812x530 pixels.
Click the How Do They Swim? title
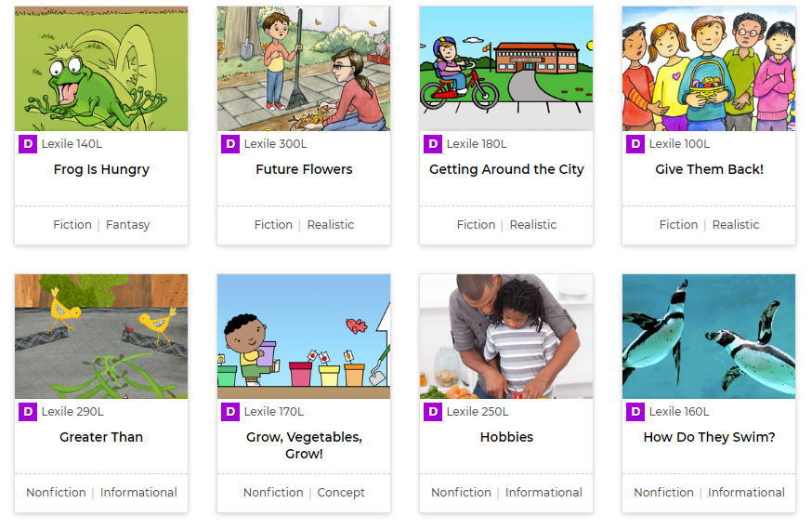pos(709,437)
